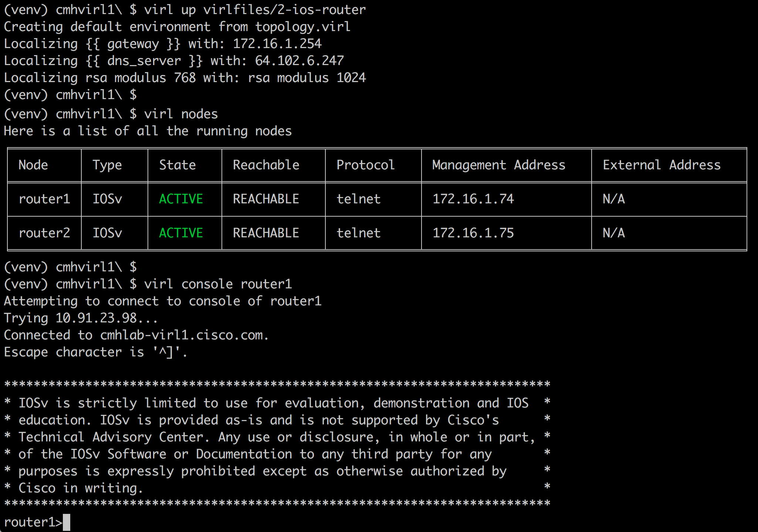This screenshot has height=532, width=758.
Task: Click the DNS server address 64.102.6.247
Action: click(x=300, y=61)
